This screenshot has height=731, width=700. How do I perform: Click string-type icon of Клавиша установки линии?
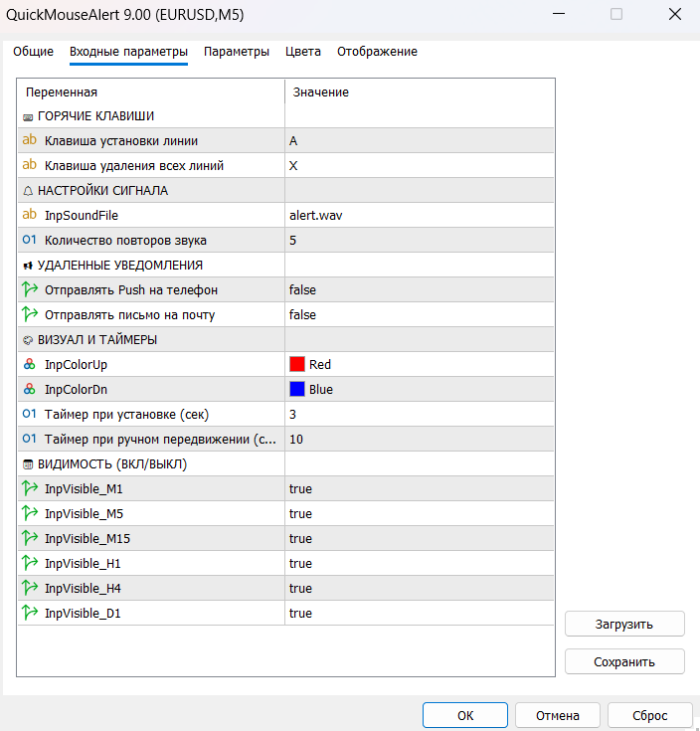click(30, 140)
